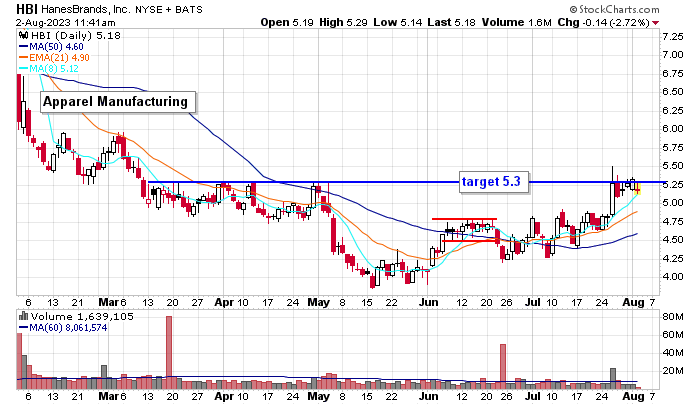Click the 6.75 price axis label

[x=673, y=74]
